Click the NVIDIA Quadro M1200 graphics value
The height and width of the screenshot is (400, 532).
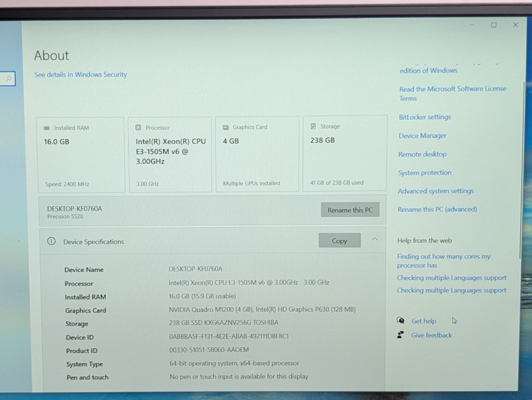click(262, 309)
